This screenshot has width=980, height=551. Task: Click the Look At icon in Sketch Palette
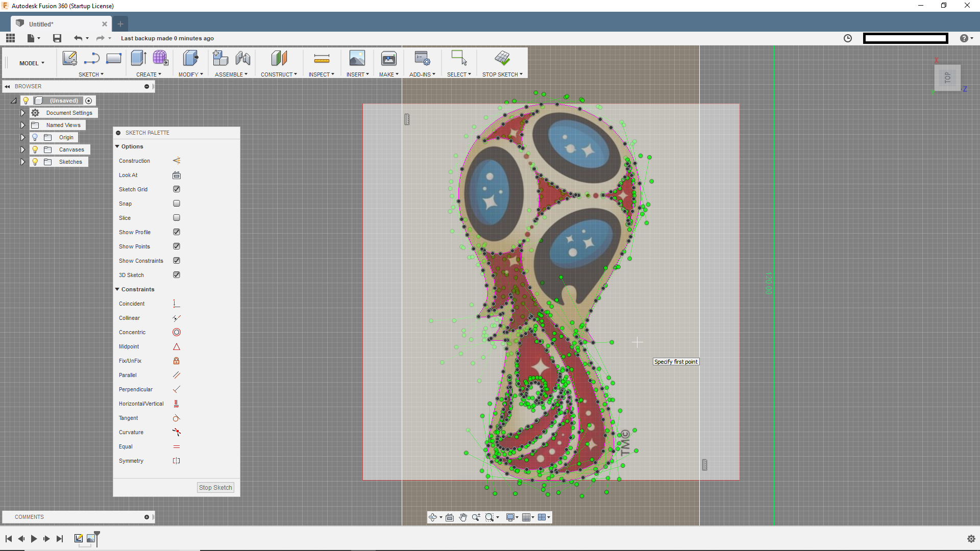coord(177,175)
